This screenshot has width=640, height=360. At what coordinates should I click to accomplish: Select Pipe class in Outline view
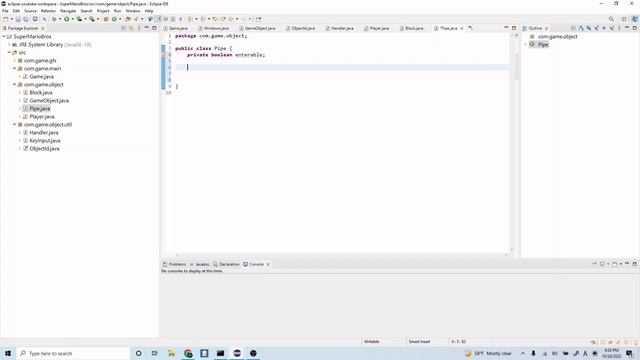543,44
